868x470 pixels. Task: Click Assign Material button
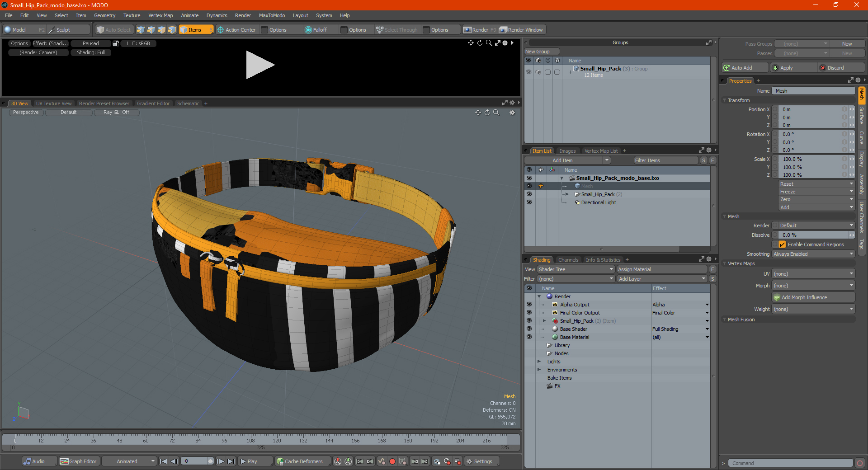(662, 269)
